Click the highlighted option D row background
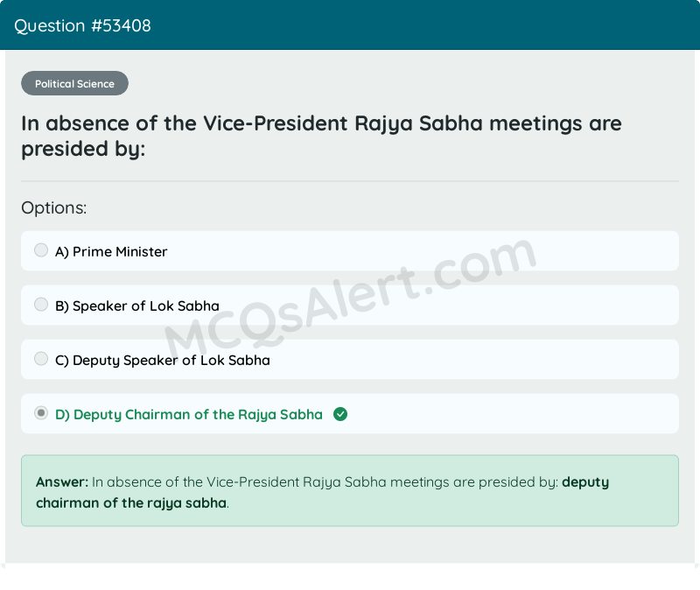 pos(525,412)
